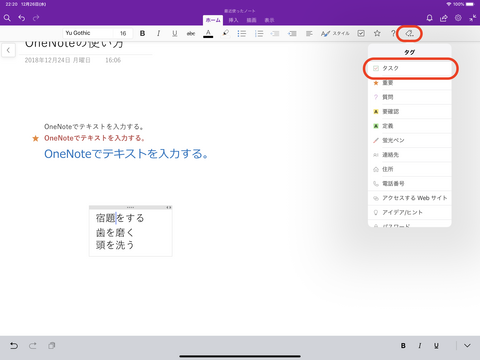Toggle italic in the ribbon
Viewport: 480px width, 360px height.
pos(158,33)
